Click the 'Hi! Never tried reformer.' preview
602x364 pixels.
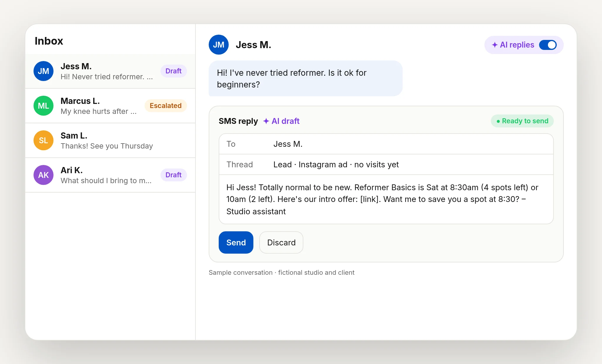[107, 77]
